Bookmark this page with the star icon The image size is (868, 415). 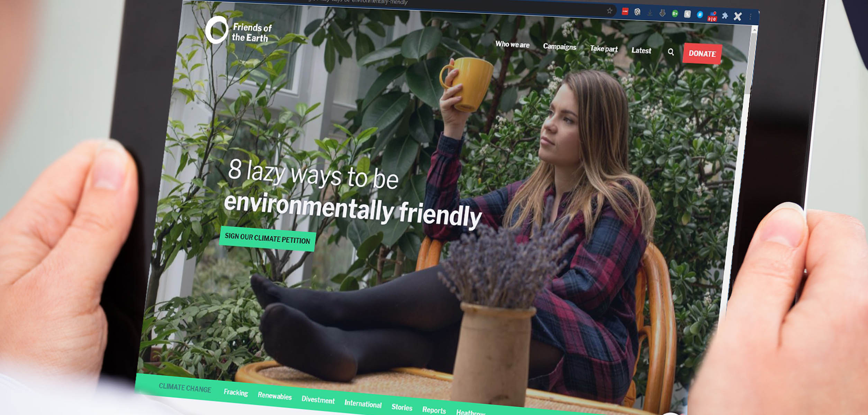click(609, 11)
